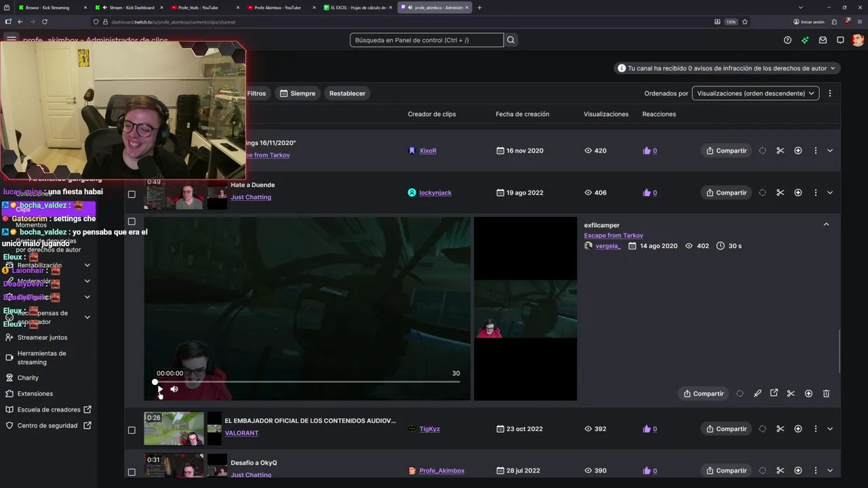Expand lockynjack clip row chevron

[830, 192]
